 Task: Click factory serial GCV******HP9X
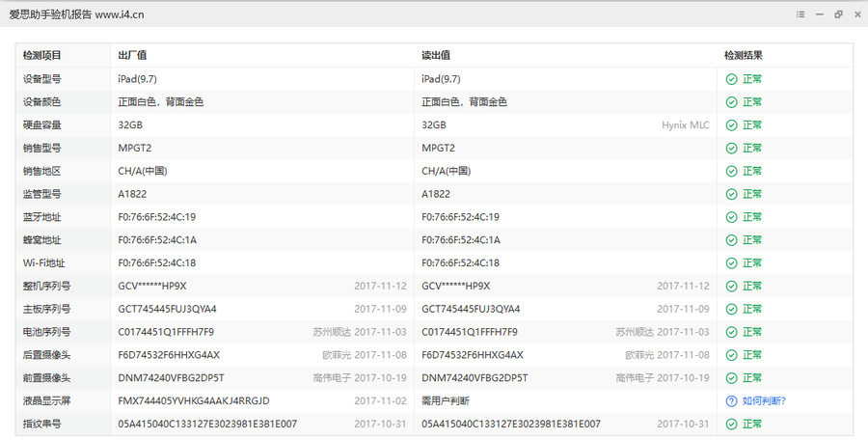pyautogui.click(x=152, y=286)
